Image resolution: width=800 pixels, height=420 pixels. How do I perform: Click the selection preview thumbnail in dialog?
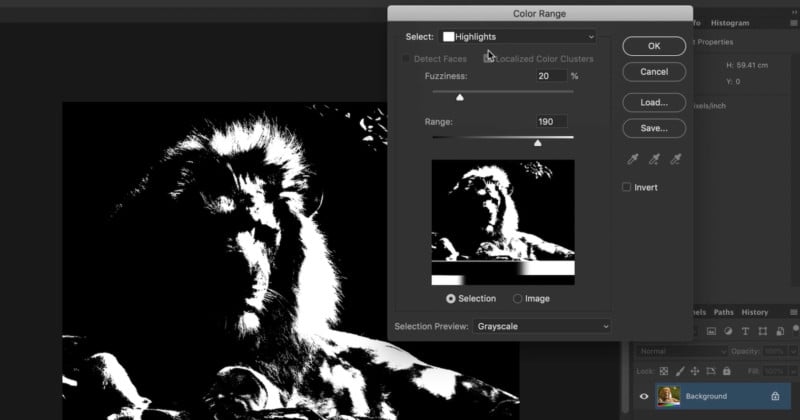coord(503,223)
